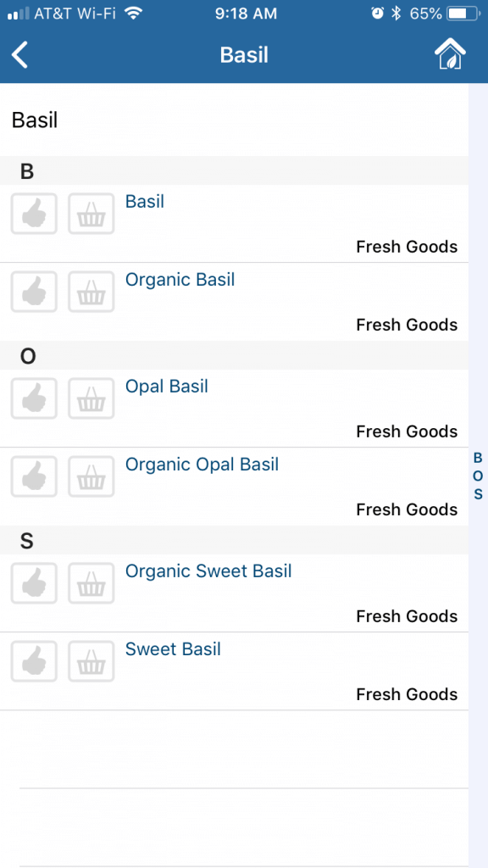The height and width of the screenshot is (868, 488).
Task: Toggle thumbs-up favorite for Basil
Action: pos(34,214)
